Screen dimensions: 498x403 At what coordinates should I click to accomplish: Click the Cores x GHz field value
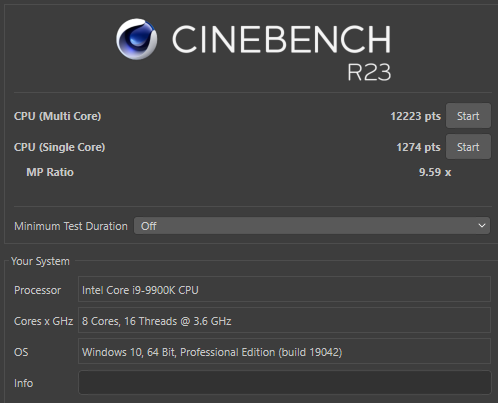[x=284, y=320]
